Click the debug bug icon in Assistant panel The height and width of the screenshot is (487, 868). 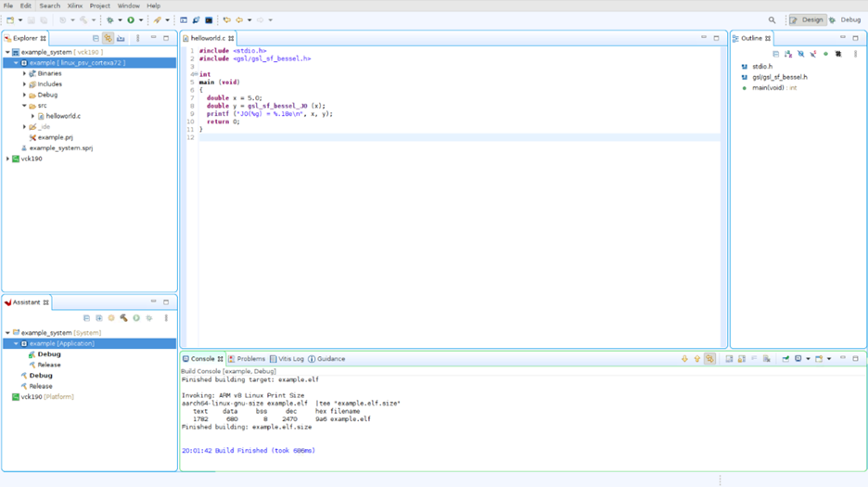click(x=149, y=318)
